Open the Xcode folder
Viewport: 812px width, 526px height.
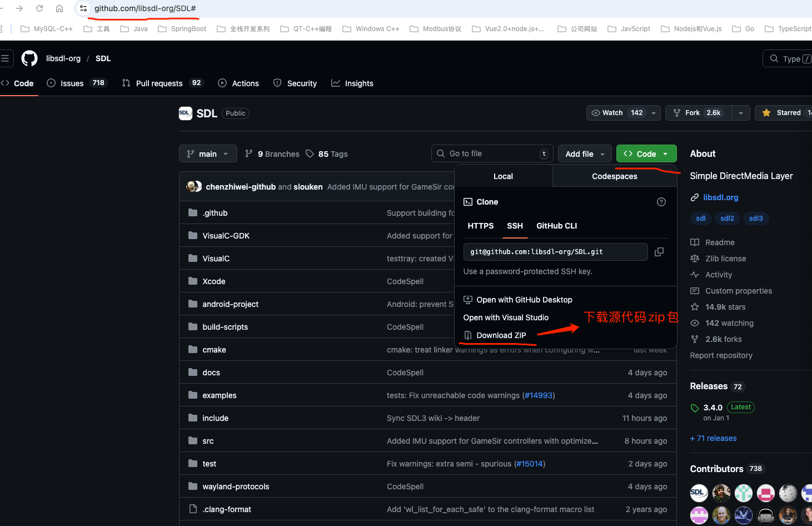[x=214, y=281]
